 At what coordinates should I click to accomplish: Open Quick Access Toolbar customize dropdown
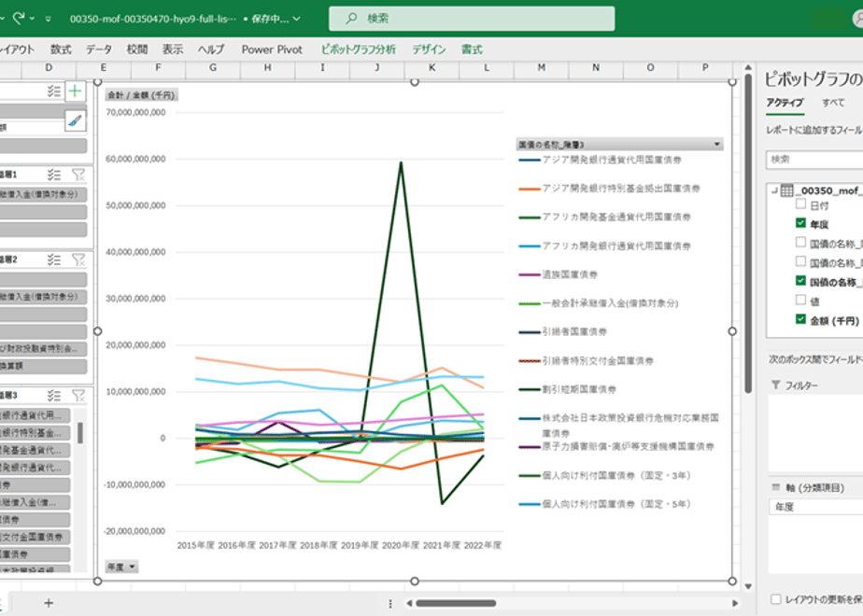tap(49, 19)
